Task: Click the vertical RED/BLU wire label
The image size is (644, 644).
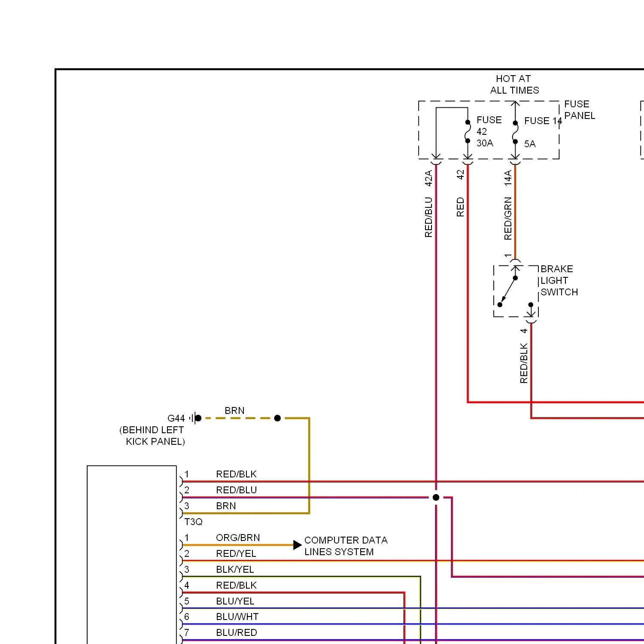Action: coord(428,217)
